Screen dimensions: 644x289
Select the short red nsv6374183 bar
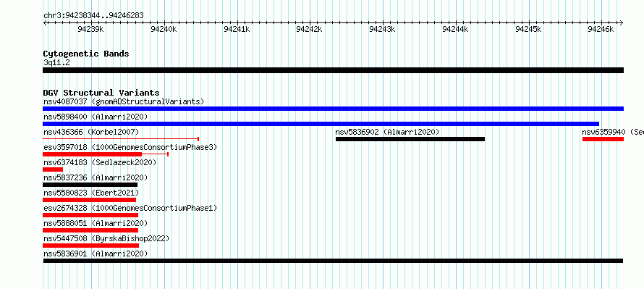tap(53, 169)
